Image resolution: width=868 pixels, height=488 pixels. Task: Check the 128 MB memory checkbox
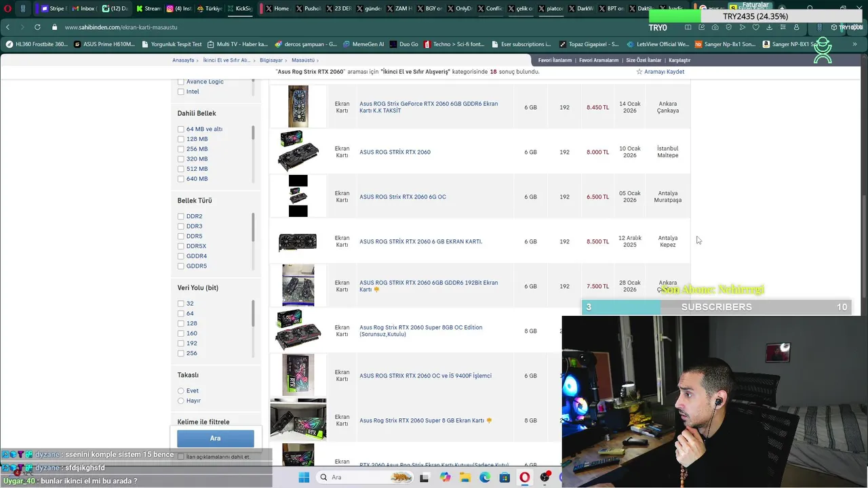[181, 139]
